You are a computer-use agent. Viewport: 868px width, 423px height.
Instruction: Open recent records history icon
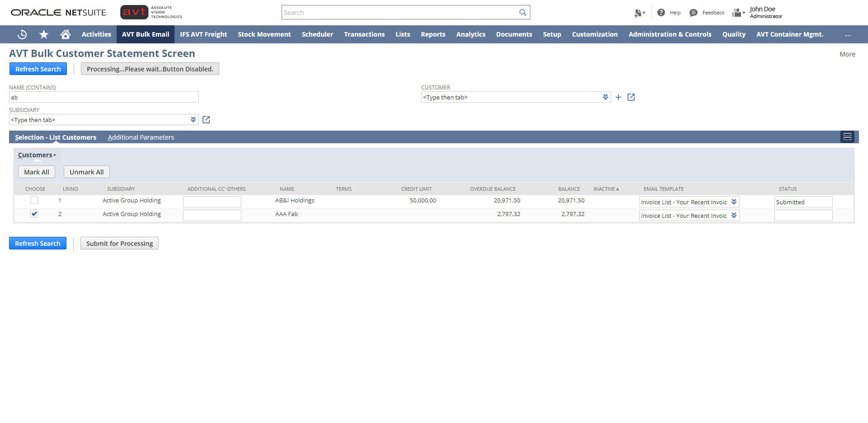[x=22, y=34]
